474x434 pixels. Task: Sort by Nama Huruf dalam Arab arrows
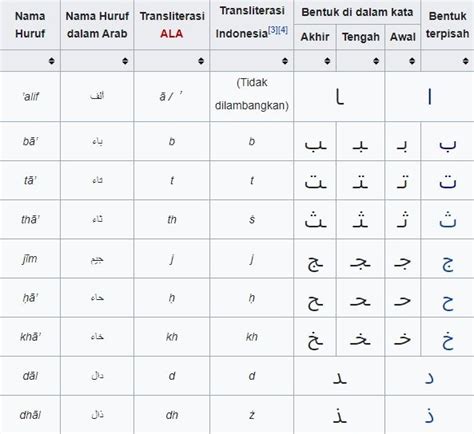click(x=125, y=61)
